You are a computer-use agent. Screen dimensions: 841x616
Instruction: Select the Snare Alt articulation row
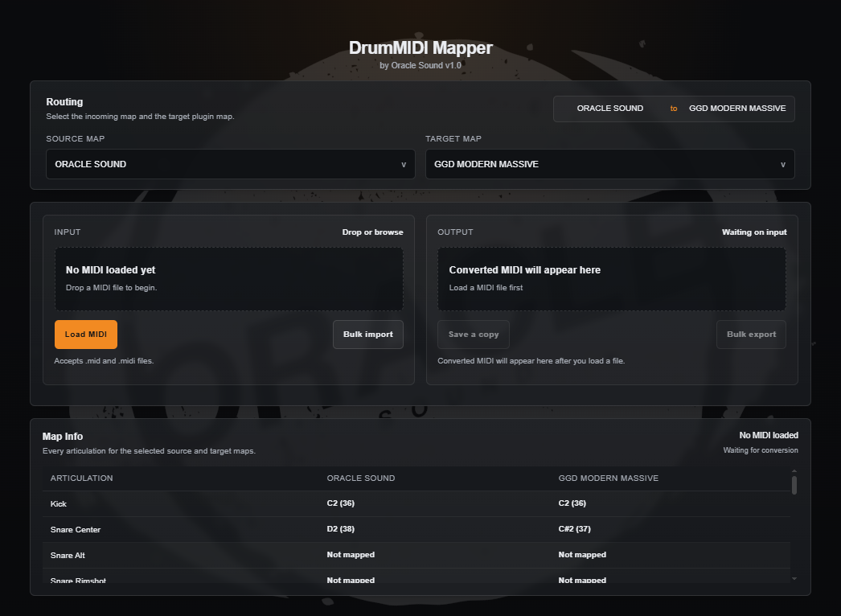click(x=416, y=555)
